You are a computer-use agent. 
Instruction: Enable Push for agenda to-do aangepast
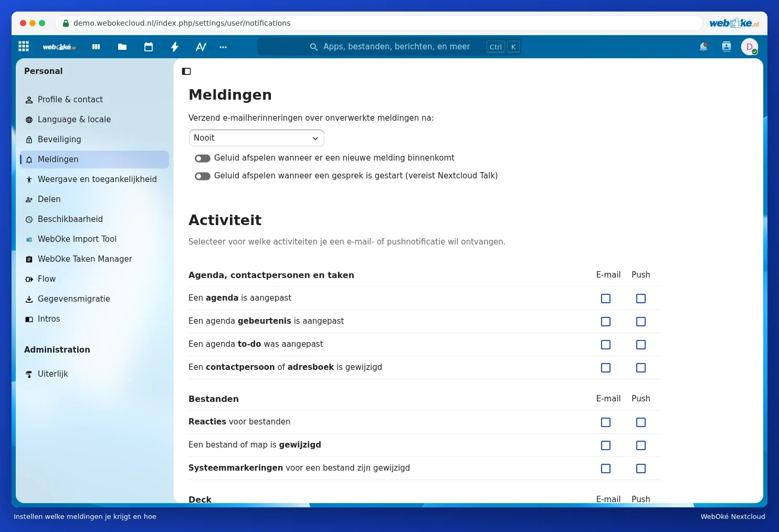[x=641, y=345]
